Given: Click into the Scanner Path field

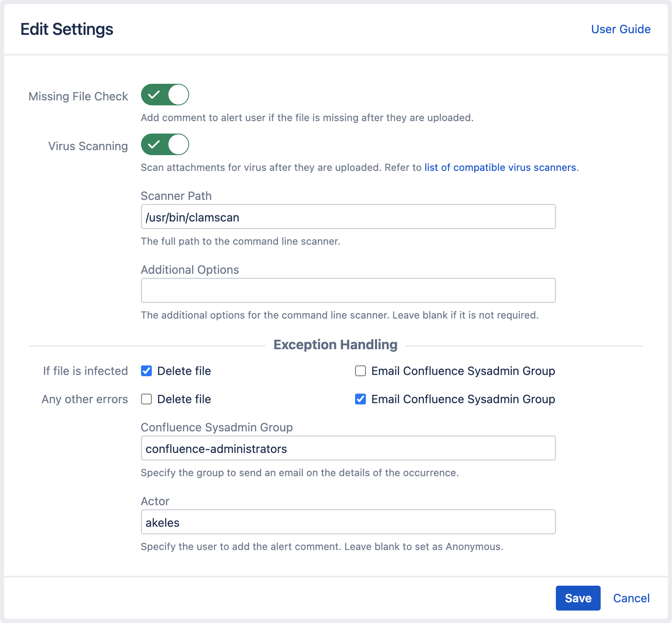Looking at the screenshot, I should point(348,217).
